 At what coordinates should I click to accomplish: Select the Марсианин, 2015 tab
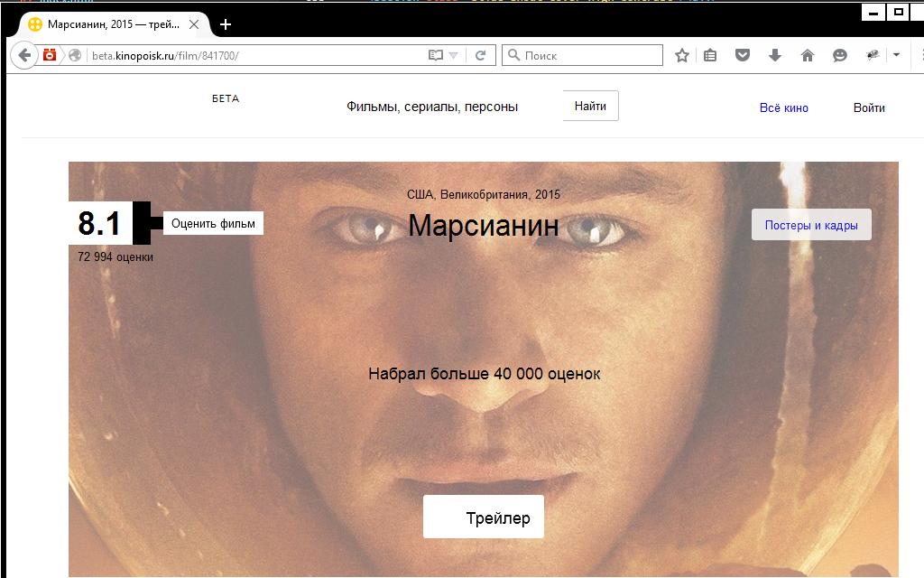click(x=114, y=24)
